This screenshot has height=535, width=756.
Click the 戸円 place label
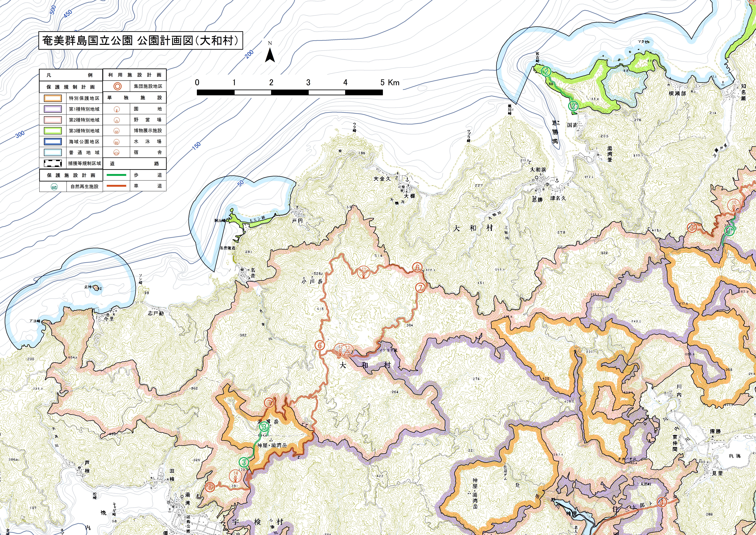(297, 221)
